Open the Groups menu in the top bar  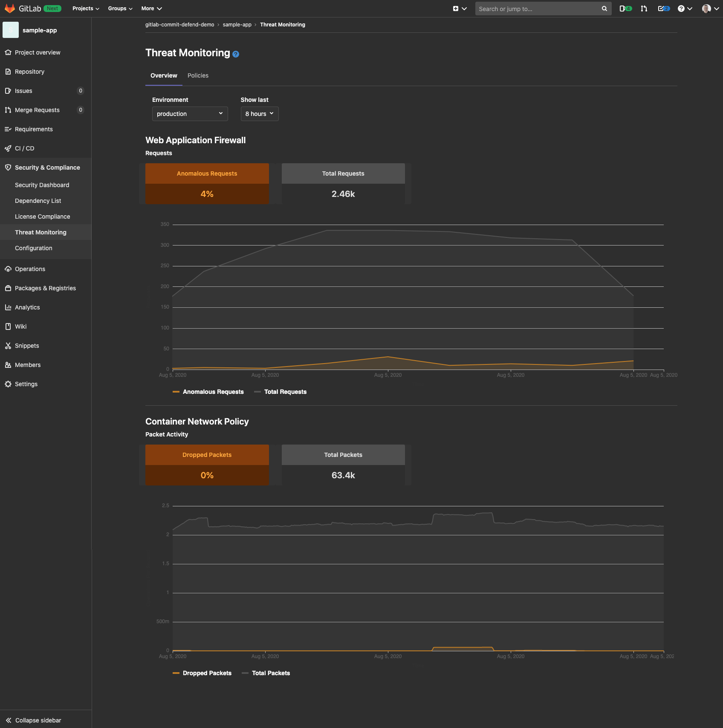click(119, 9)
